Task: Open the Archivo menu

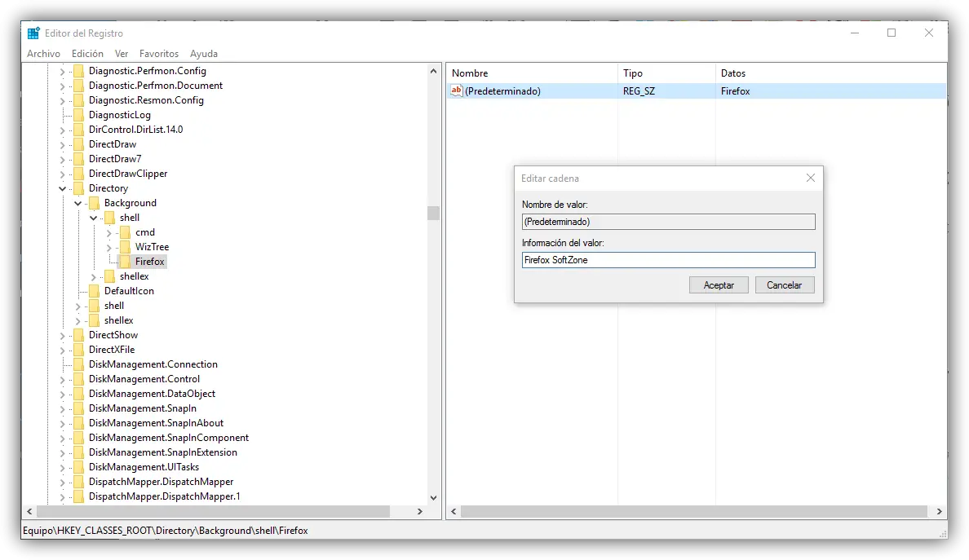Action: coord(43,54)
